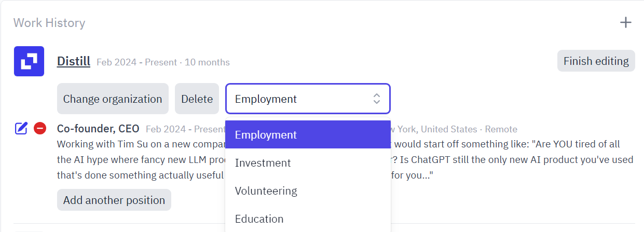Click the Work History section heading

coord(49,23)
